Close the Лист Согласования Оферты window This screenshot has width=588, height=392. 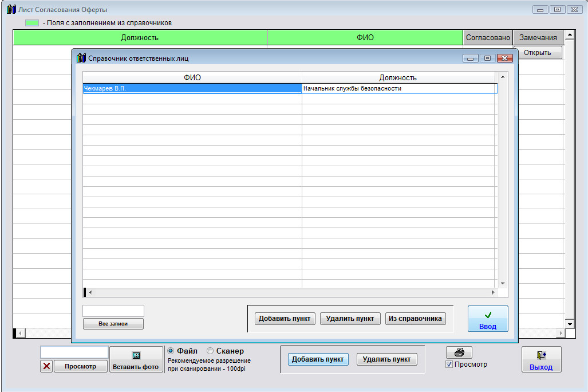[574, 10]
